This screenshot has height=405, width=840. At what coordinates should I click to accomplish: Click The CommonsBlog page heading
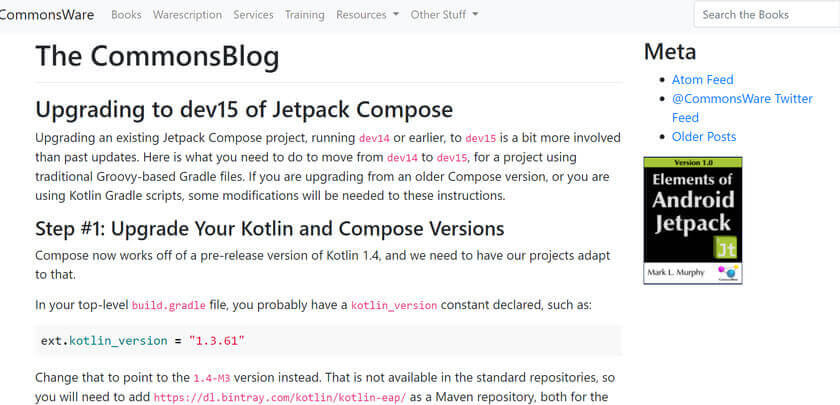158,56
